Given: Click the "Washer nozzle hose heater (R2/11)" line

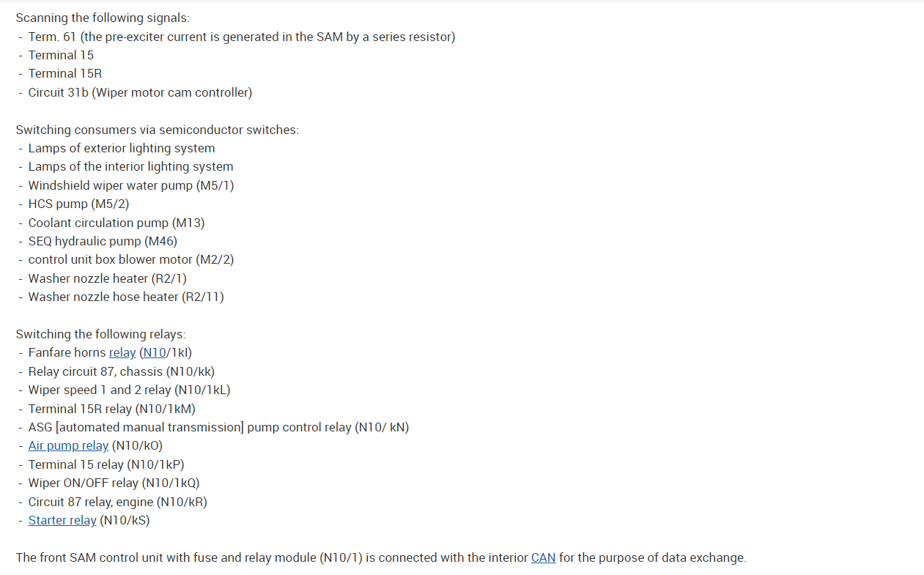Looking at the screenshot, I should point(126,297).
